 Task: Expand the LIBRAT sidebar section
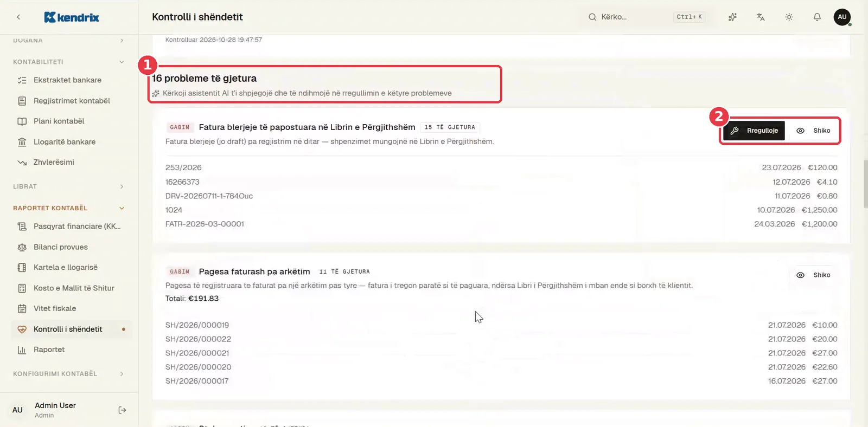pyautogui.click(x=69, y=186)
